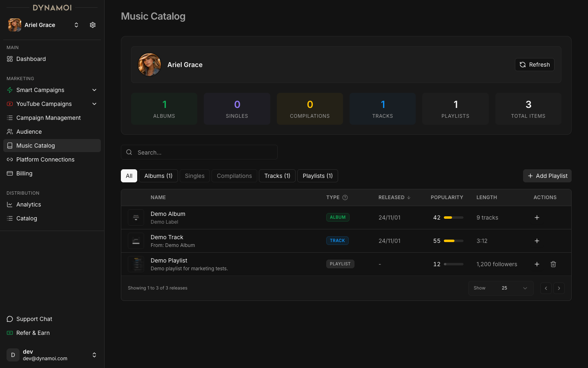This screenshot has width=588, height=368.
Task: Open Support Chat via the chat bubble icon
Action: [9, 319]
